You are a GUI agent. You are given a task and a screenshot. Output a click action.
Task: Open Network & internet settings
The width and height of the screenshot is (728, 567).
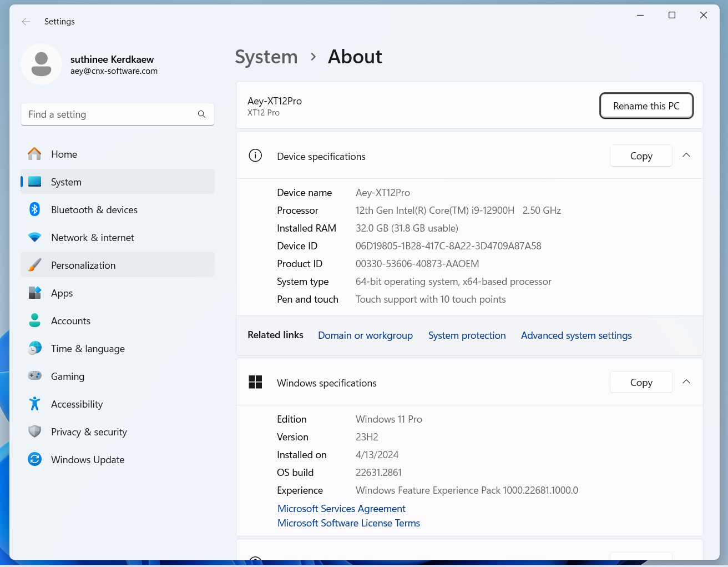click(118, 237)
